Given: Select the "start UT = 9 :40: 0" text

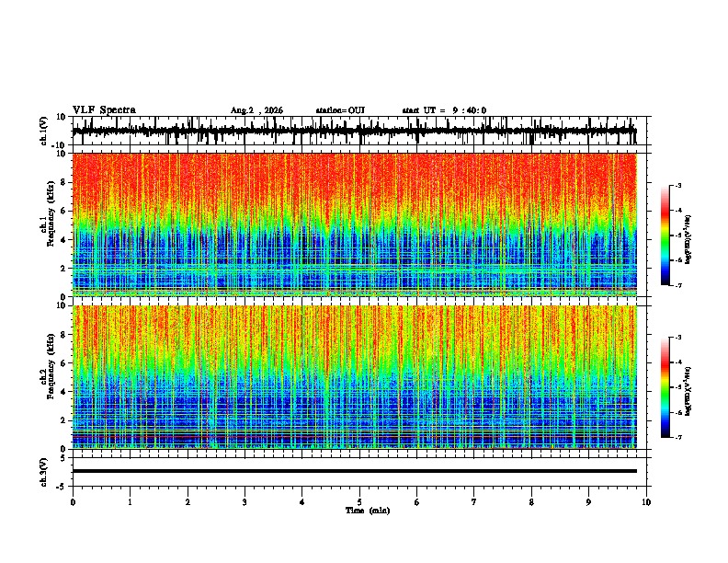Looking at the screenshot, I should 444,110.
